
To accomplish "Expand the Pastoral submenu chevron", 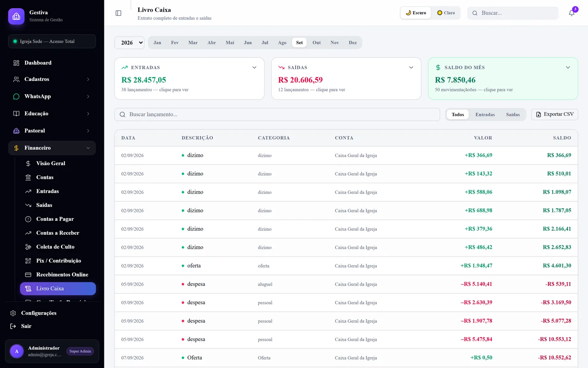I will click(x=88, y=131).
